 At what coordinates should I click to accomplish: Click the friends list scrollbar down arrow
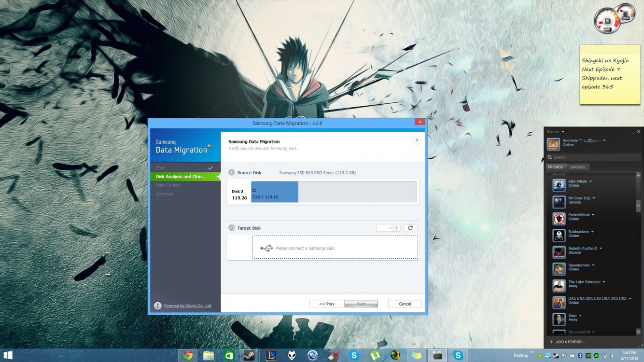(x=639, y=332)
